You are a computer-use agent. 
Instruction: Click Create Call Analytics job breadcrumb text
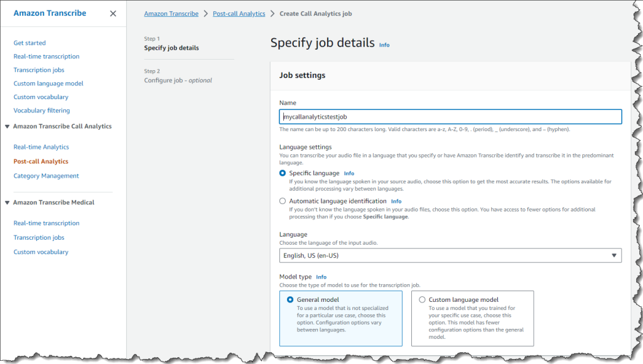315,14
